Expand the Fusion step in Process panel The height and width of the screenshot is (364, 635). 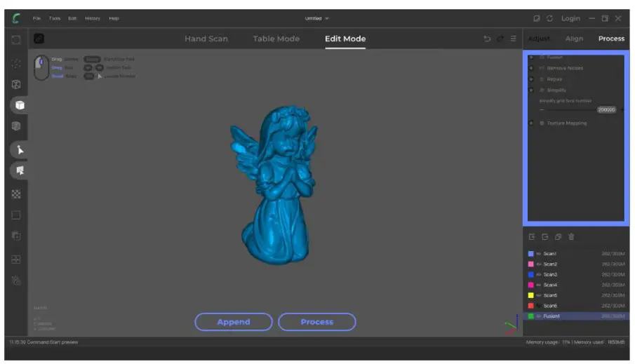554,58
